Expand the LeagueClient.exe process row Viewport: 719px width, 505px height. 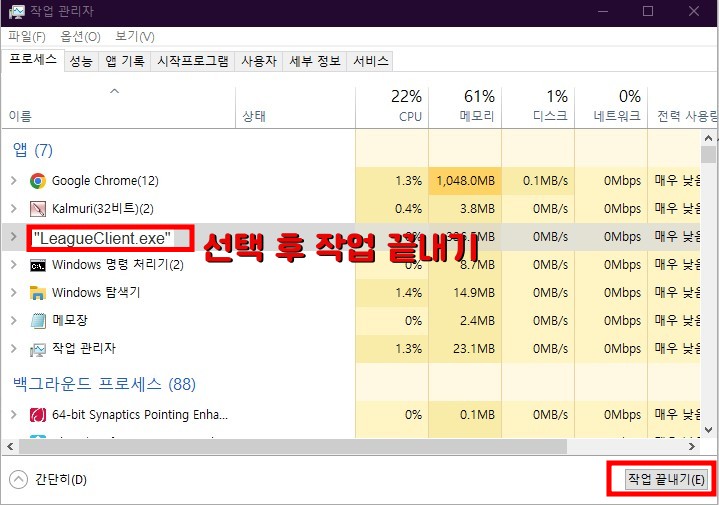tap(14, 237)
